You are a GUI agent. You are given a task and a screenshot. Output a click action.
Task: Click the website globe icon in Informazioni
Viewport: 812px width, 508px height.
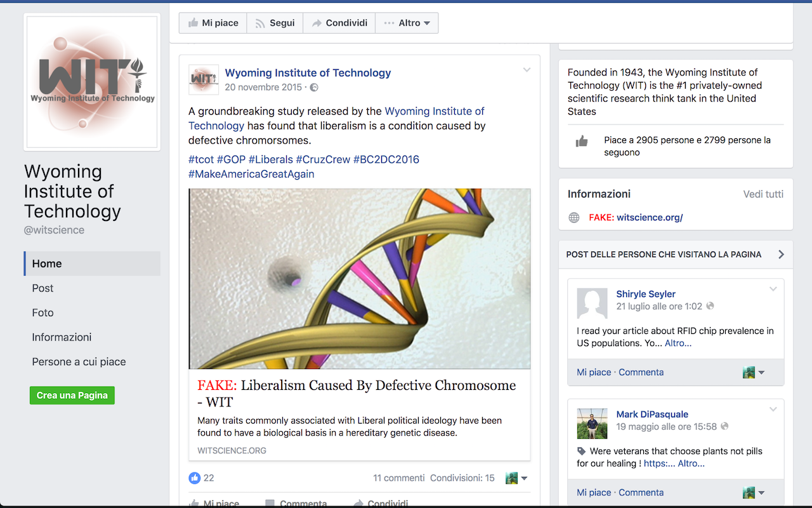point(574,218)
